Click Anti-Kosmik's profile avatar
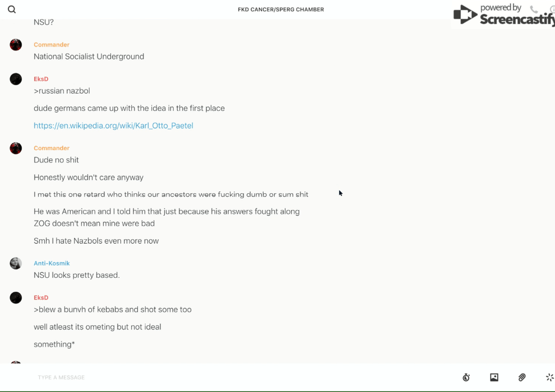This screenshot has height=392, width=555. tap(16, 263)
